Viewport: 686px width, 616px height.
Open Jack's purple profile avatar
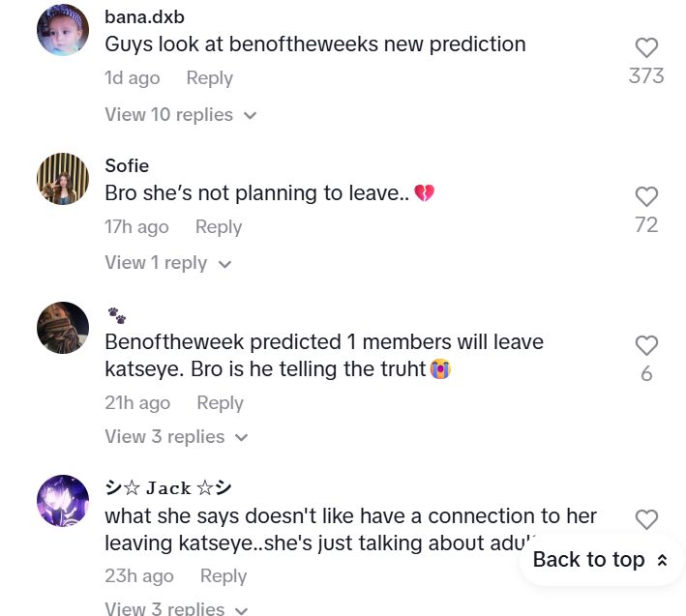(x=63, y=501)
